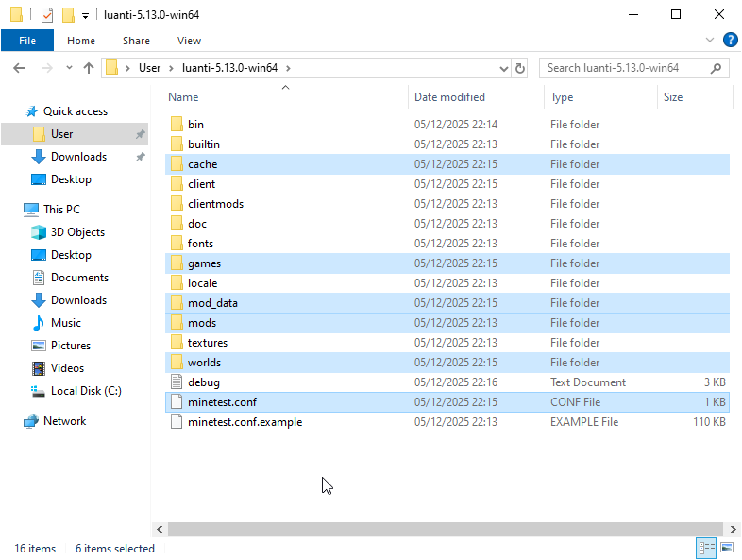Select the builtin folder icon
742x560 pixels.
177,144
